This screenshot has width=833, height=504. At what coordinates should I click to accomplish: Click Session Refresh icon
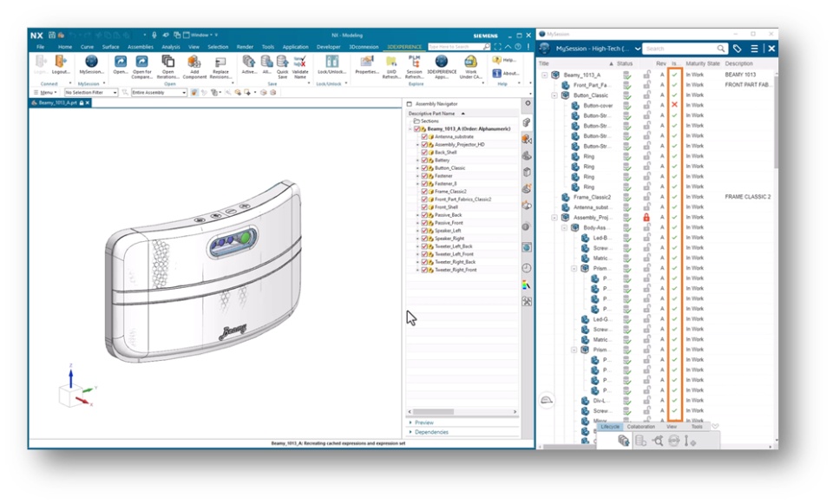[414, 61]
